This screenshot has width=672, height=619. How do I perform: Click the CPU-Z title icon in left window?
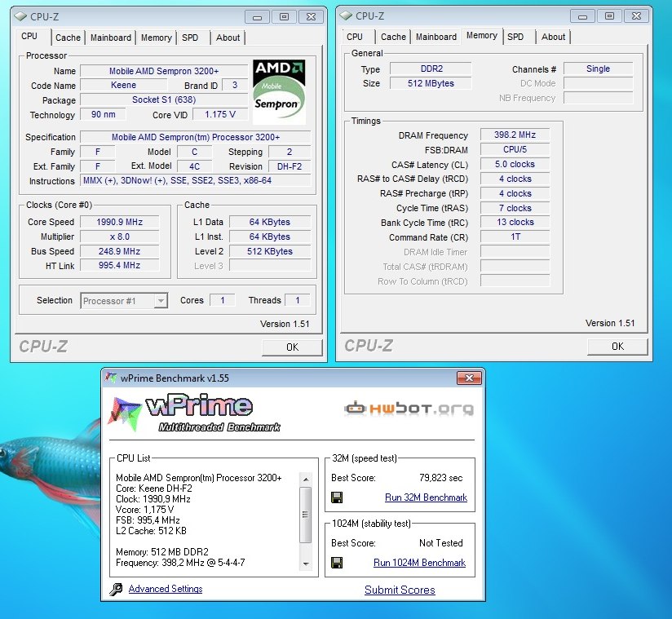pos(20,16)
